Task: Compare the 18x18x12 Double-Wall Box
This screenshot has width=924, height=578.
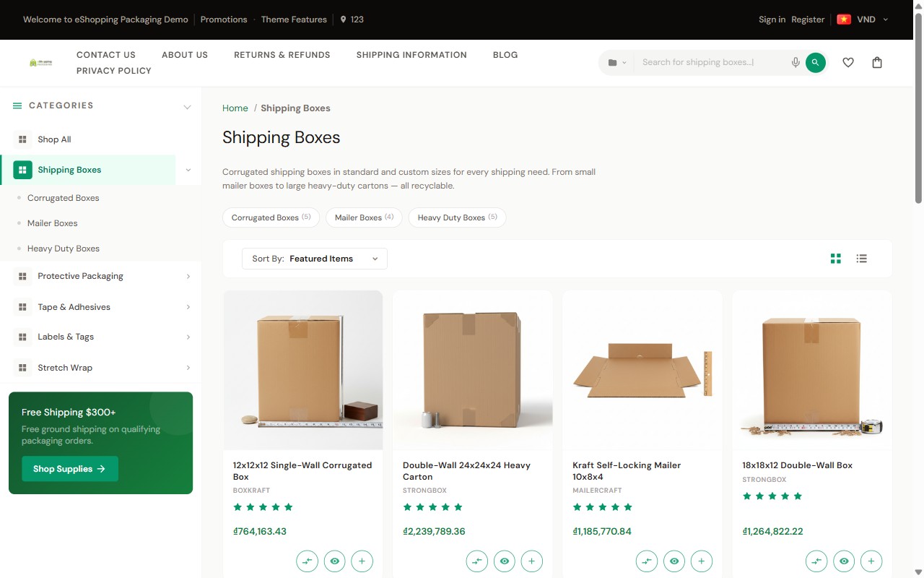Action: (x=816, y=561)
